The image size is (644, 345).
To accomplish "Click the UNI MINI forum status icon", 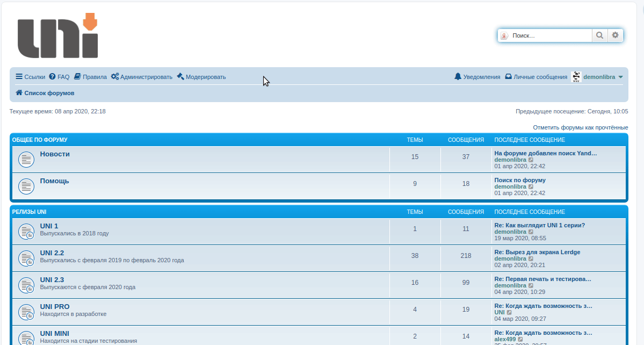I will pyautogui.click(x=26, y=339).
